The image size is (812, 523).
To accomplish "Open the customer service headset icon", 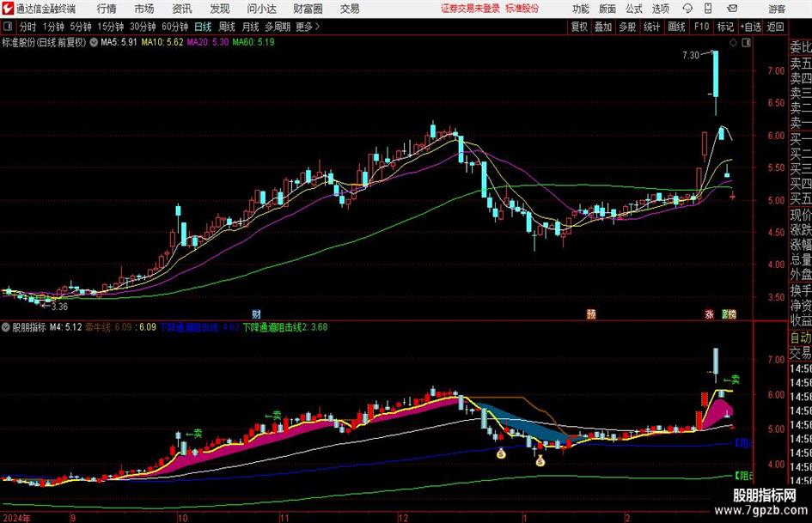I will (x=687, y=9).
